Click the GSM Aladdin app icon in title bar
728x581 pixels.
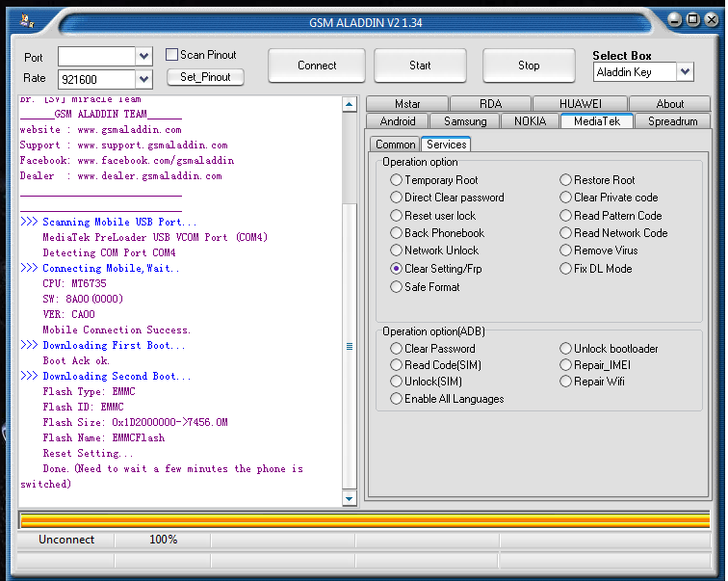[x=26, y=21]
